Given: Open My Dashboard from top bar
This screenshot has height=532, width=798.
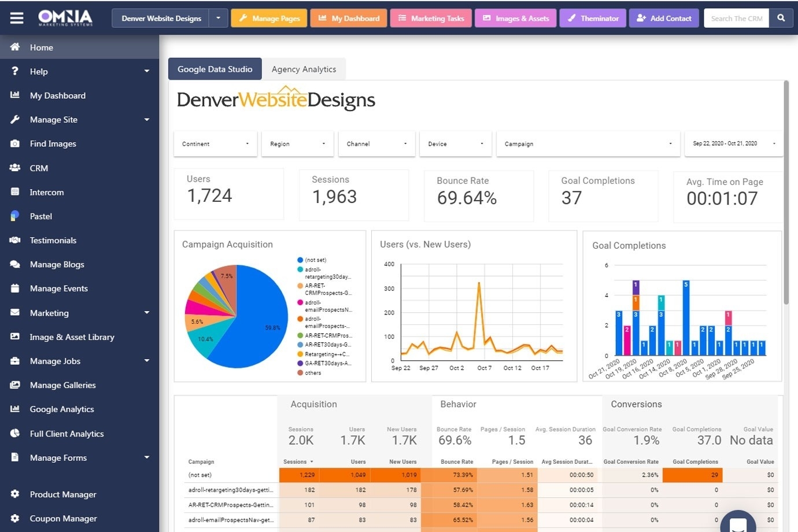Looking at the screenshot, I should [348, 18].
